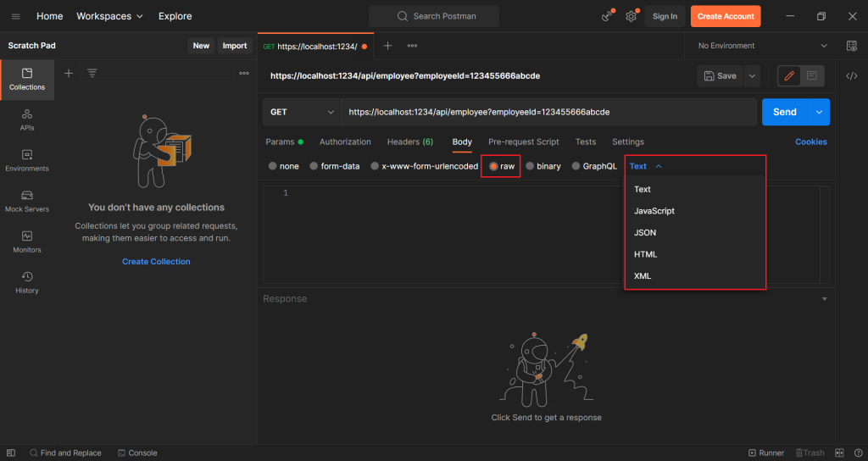Click the Import button
The width and height of the screenshot is (868, 461).
[235, 46]
